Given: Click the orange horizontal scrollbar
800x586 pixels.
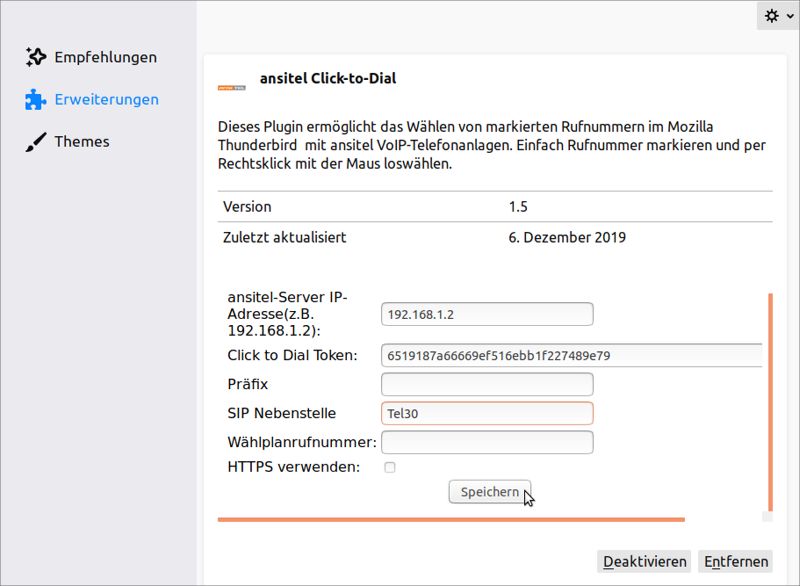Looking at the screenshot, I should tap(450, 520).
